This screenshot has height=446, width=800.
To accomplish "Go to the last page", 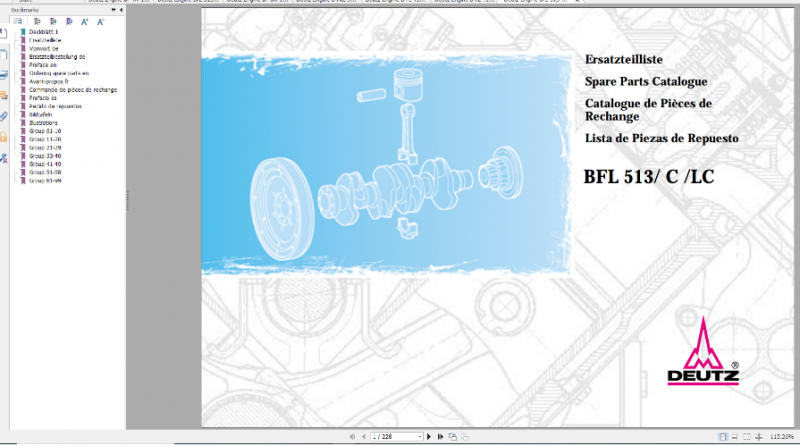I will click(x=440, y=437).
